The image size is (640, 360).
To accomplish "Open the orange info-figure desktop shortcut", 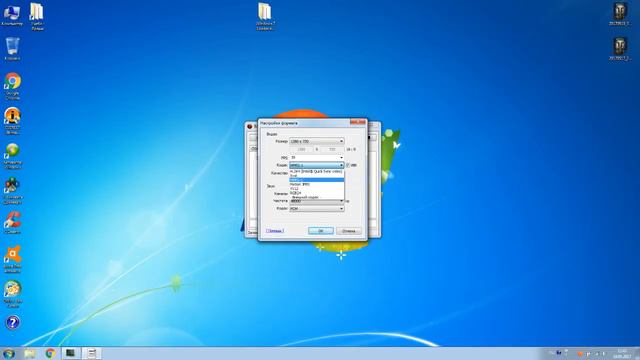I will point(13,121).
